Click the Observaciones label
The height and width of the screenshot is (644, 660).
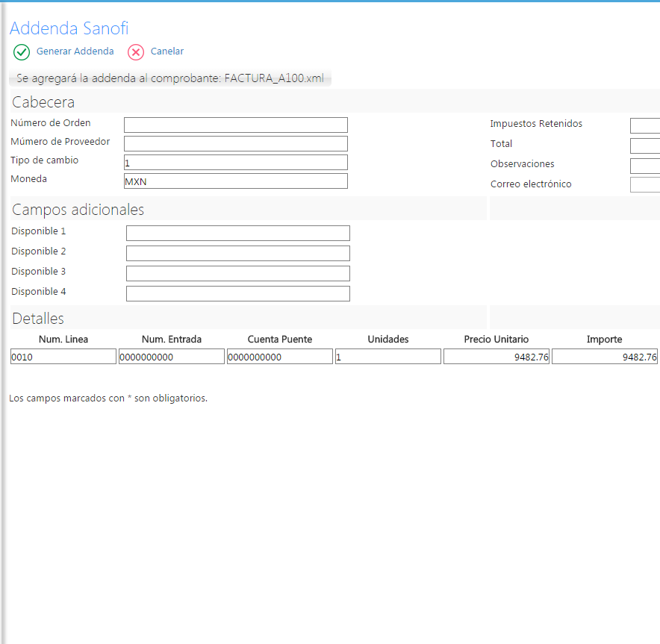(523, 164)
